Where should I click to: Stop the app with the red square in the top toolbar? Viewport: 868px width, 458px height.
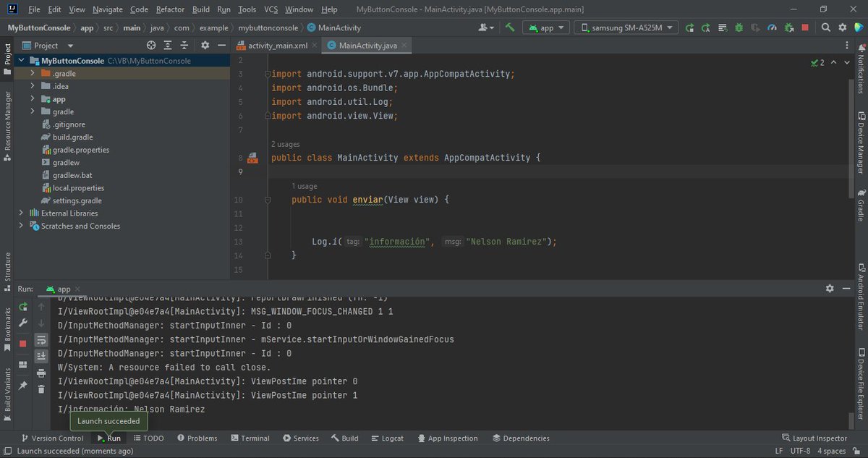805,27
